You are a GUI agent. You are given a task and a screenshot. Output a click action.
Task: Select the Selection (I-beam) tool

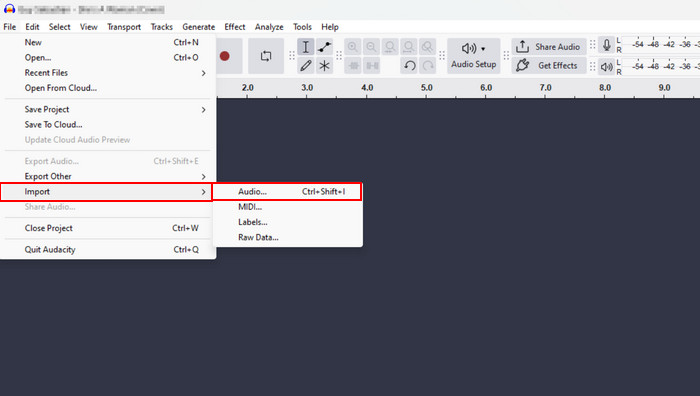click(306, 47)
